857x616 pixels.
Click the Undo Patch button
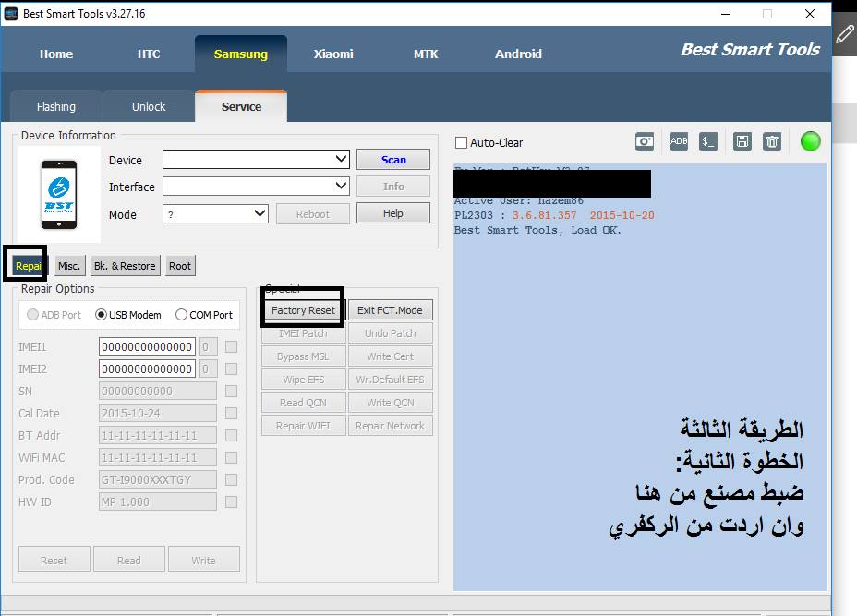tap(391, 332)
